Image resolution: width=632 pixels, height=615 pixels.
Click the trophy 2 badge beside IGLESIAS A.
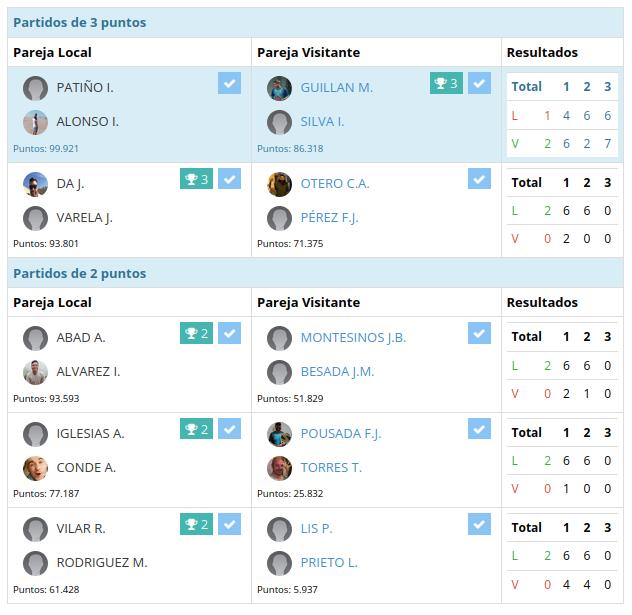(x=196, y=428)
